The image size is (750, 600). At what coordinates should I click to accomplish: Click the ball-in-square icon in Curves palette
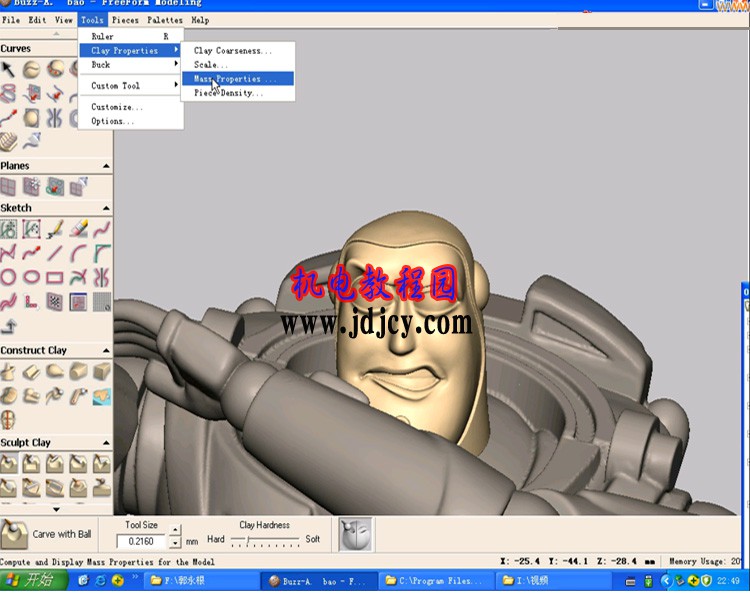pos(32,118)
